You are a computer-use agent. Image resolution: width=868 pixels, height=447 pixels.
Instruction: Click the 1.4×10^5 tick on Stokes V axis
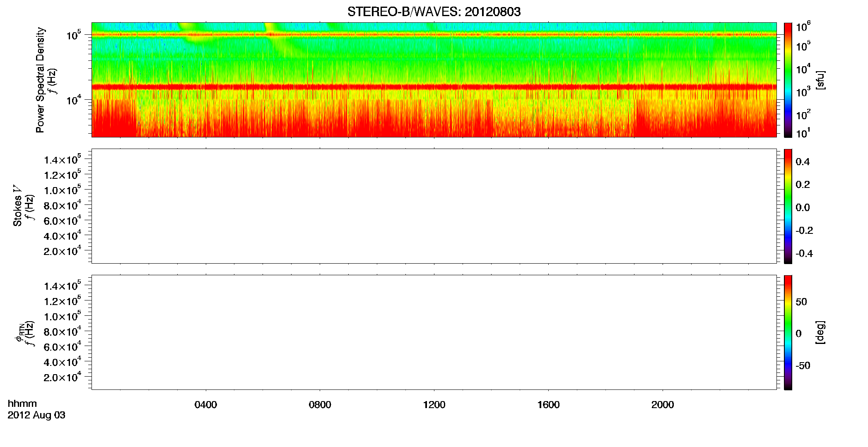(x=63, y=159)
